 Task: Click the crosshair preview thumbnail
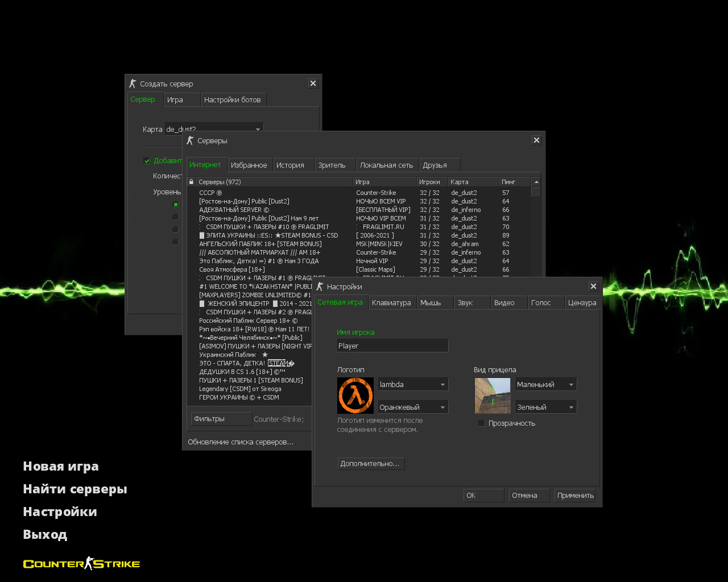click(493, 396)
